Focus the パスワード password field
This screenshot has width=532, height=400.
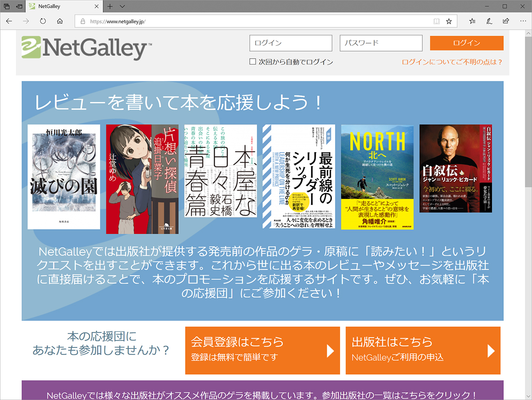(381, 43)
